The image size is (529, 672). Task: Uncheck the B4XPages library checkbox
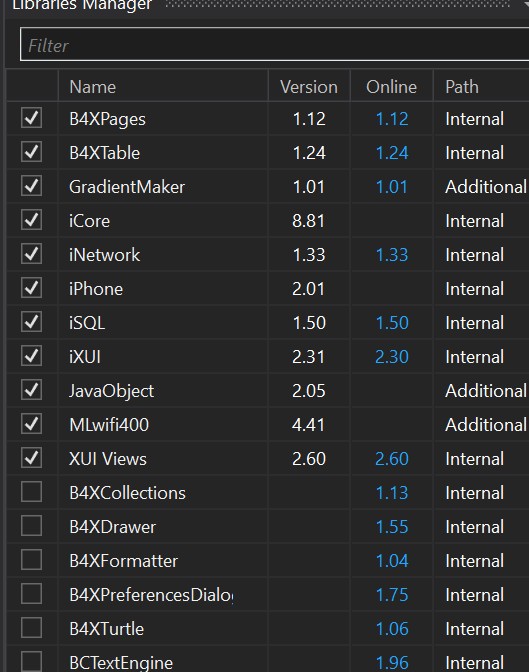point(31,118)
